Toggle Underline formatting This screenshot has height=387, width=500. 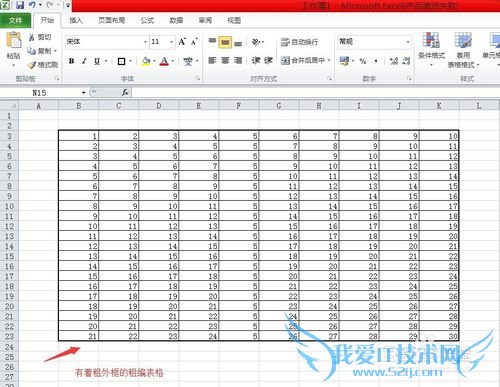(x=97, y=61)
